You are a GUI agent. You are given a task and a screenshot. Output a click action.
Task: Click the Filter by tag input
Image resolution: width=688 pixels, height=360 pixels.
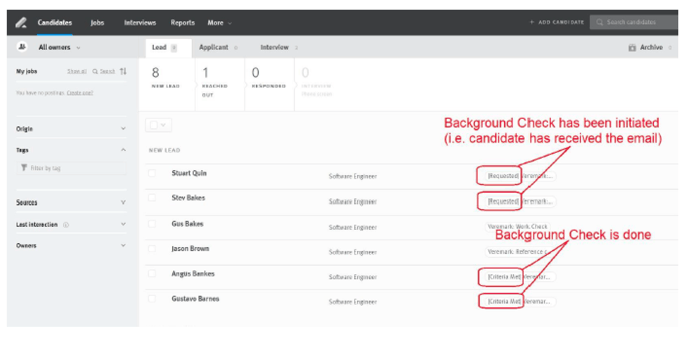click(x=72, y=168)
